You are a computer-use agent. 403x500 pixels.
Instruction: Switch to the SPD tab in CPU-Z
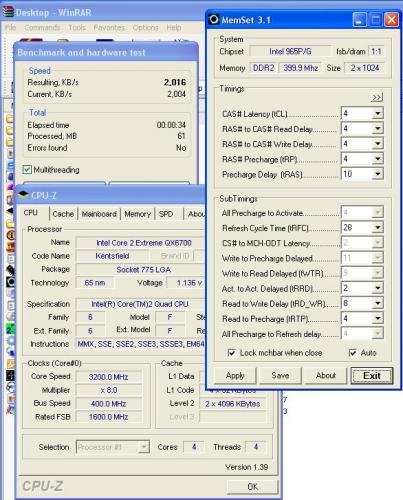click(x=166, y=214)
